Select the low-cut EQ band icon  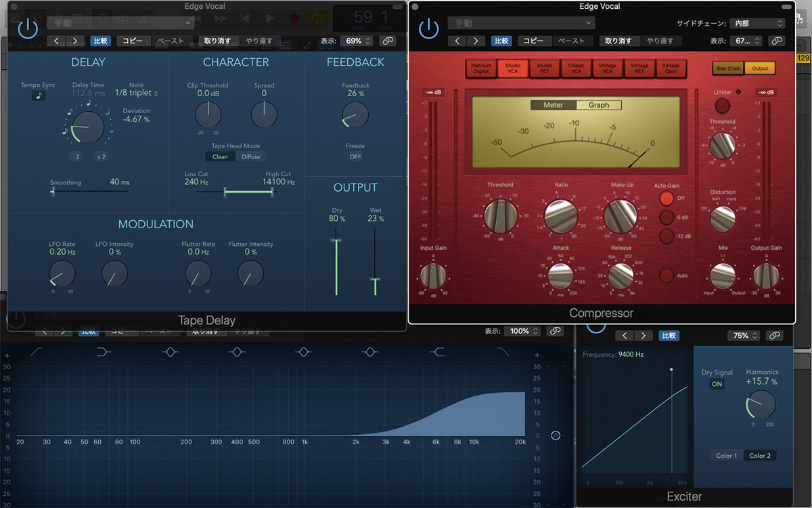[37, 352]
